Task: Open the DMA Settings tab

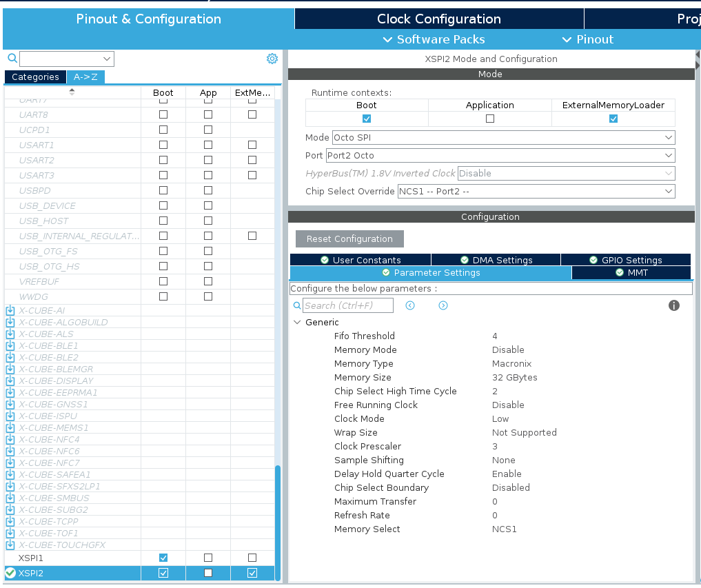Action: pyautogui.click(x=498, y=259)
